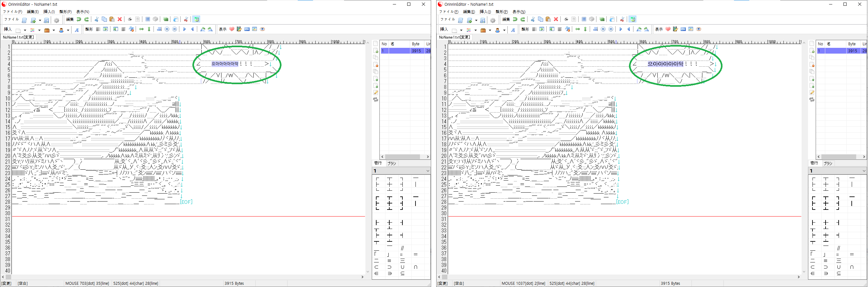Click the settings gear icon in left window
The image size is (868, 287).
[x=56, y=20]
